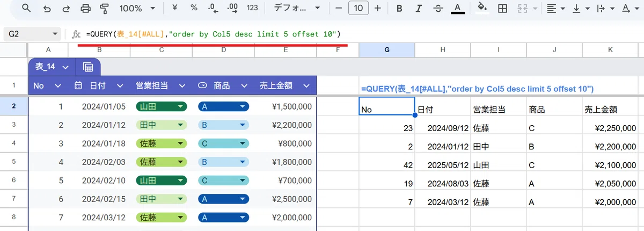Toggle italic formatting
644x231 pixels.
tap(419, 8)
